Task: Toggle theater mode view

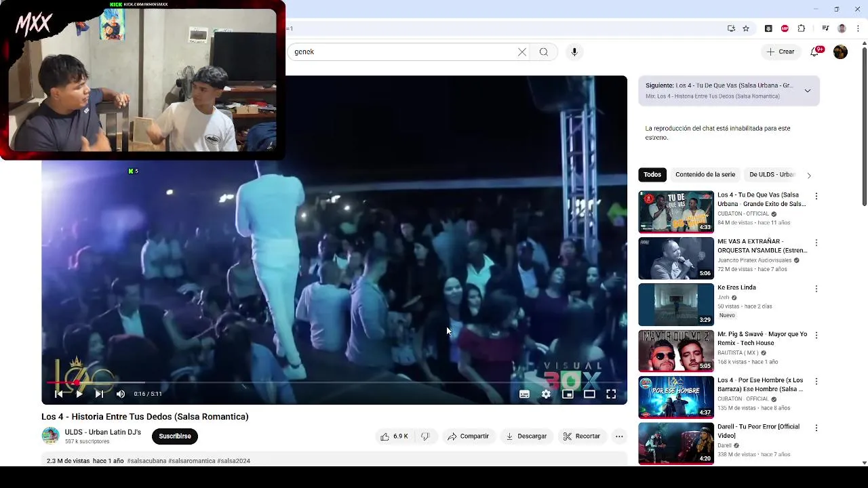Action: pos(589,394)
